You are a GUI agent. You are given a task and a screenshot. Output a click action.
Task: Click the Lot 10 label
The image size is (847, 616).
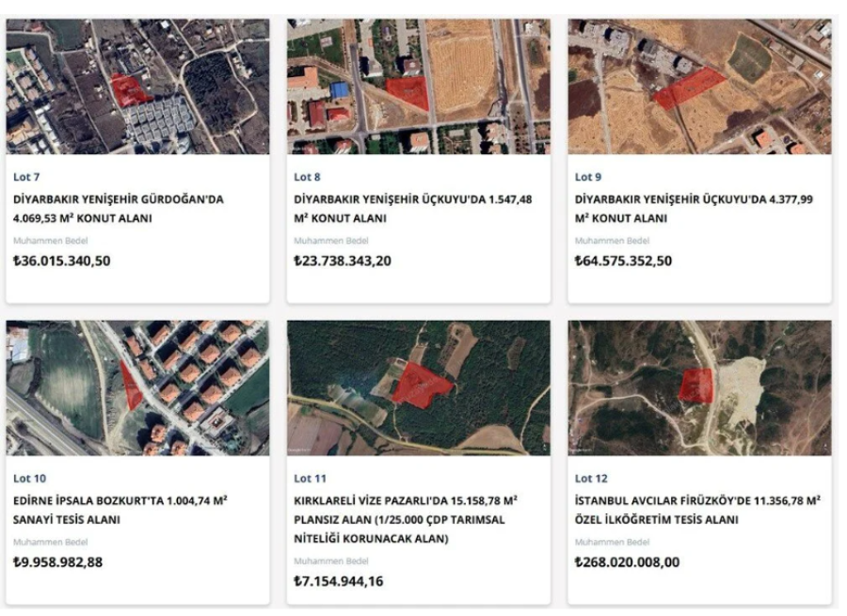(x=30, y=479)
